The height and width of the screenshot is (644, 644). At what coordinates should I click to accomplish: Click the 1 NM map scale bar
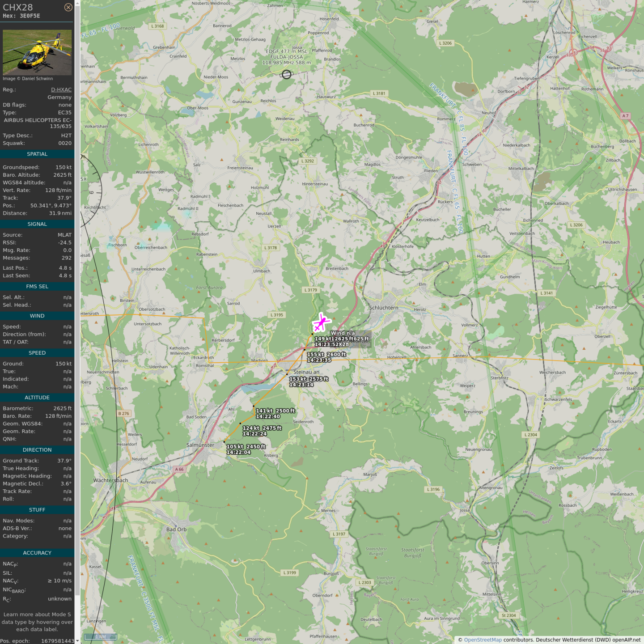(x=101, y=637)
